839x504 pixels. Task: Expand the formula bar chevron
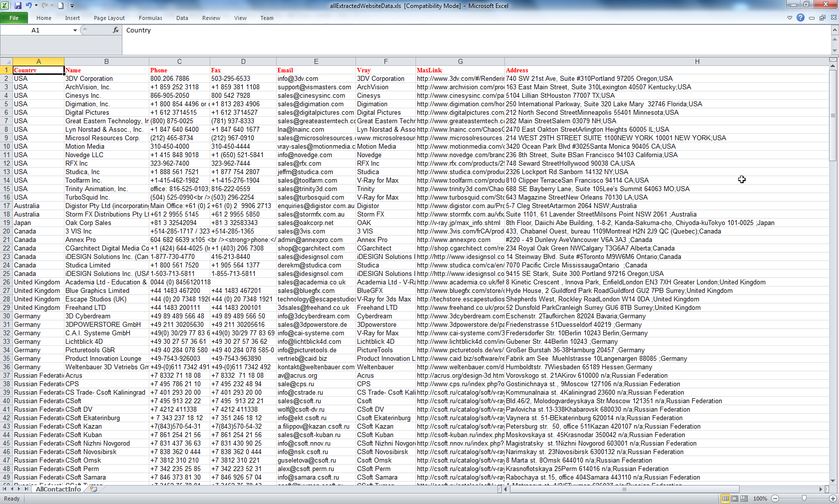[835, 30]
